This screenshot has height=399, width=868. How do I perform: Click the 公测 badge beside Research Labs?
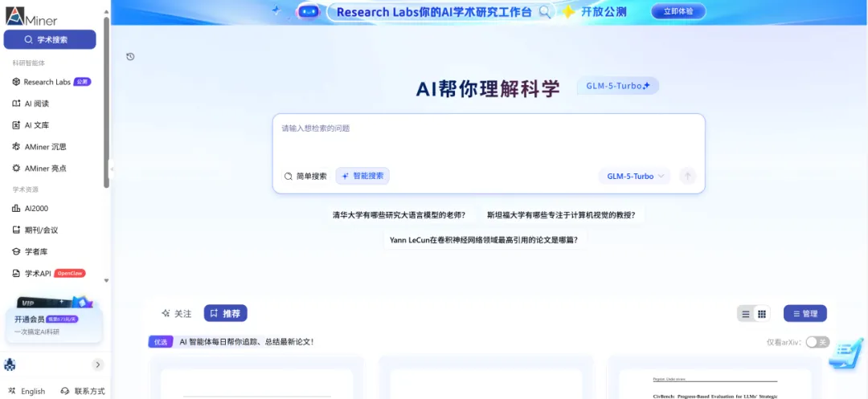82,82
